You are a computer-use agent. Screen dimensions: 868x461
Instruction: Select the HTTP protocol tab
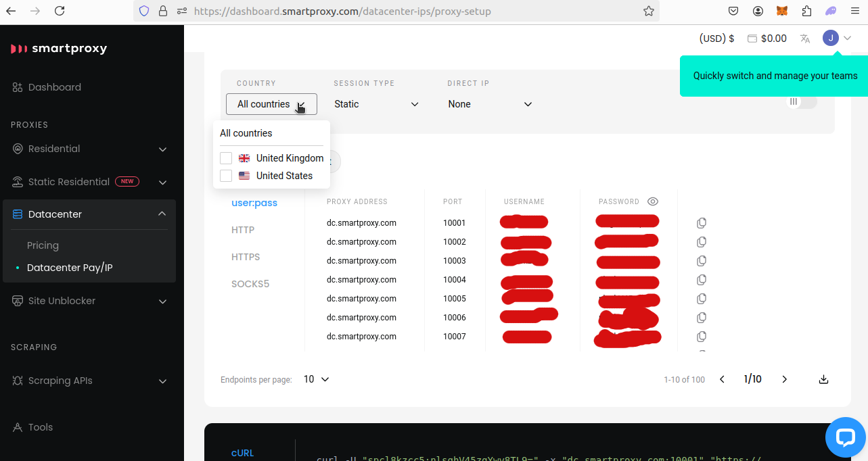[x=243, y=230]
